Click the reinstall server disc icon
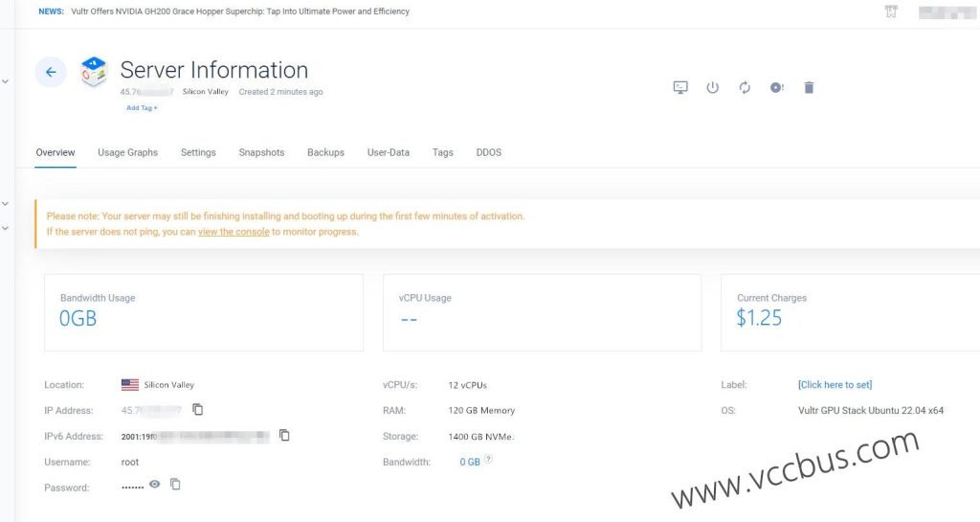 click(776, 87)
